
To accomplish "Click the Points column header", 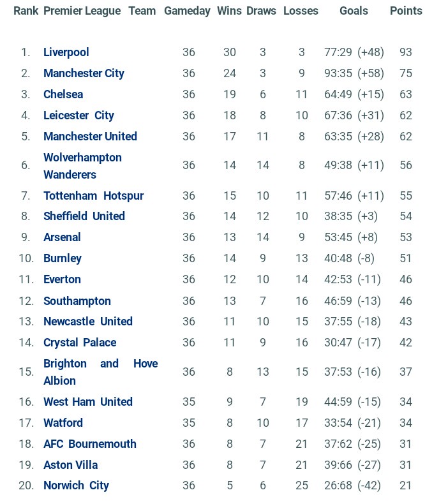I will tap(406, 11).
